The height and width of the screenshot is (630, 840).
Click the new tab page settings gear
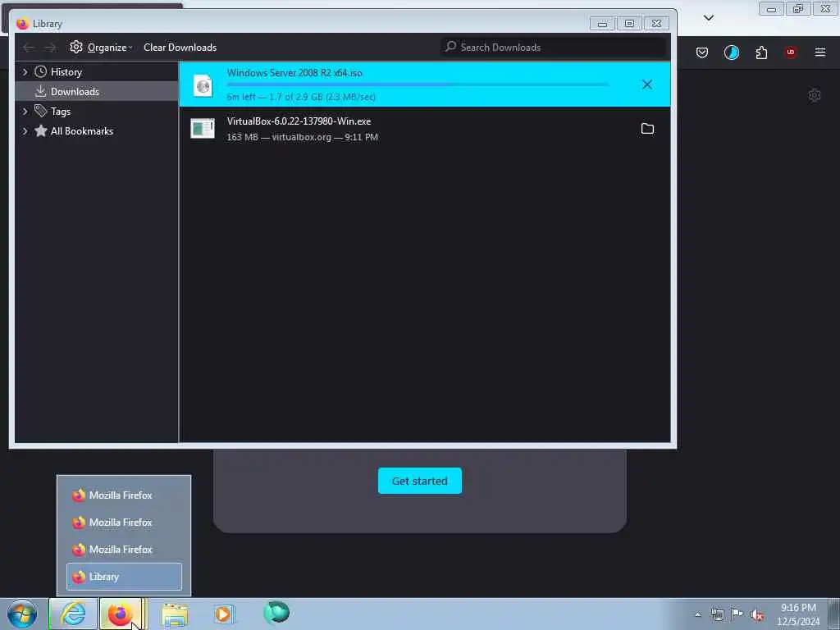815,95
